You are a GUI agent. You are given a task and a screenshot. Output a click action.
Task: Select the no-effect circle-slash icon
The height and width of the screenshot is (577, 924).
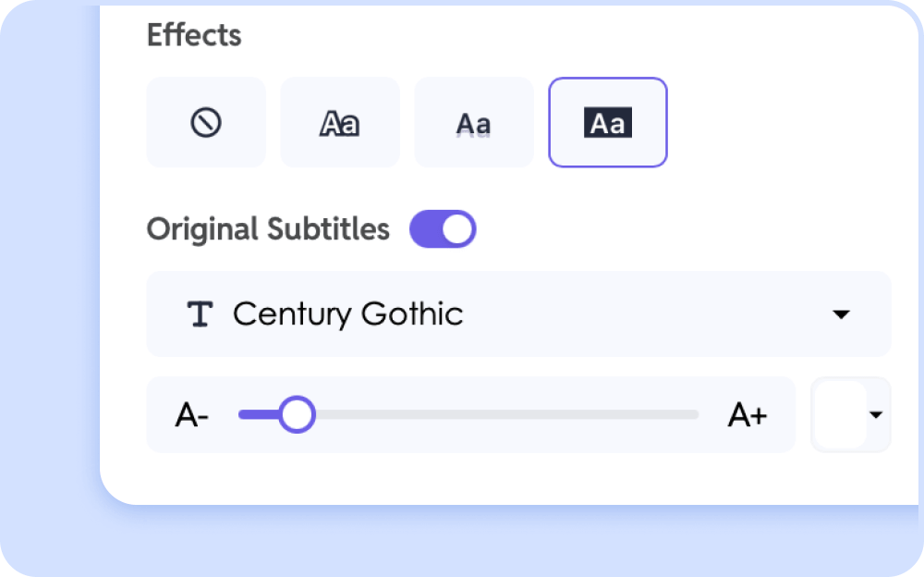(x=206, y=122)
